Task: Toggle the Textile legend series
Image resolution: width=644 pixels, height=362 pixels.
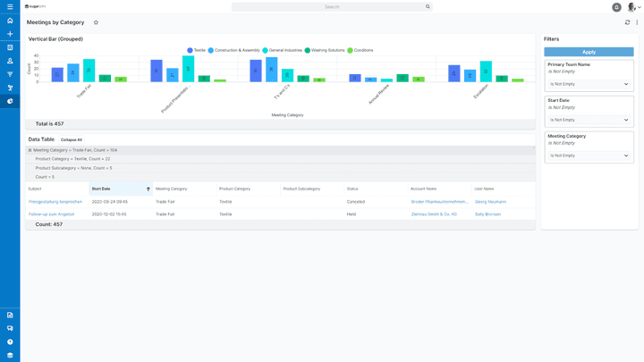Action: pos(195,50)
